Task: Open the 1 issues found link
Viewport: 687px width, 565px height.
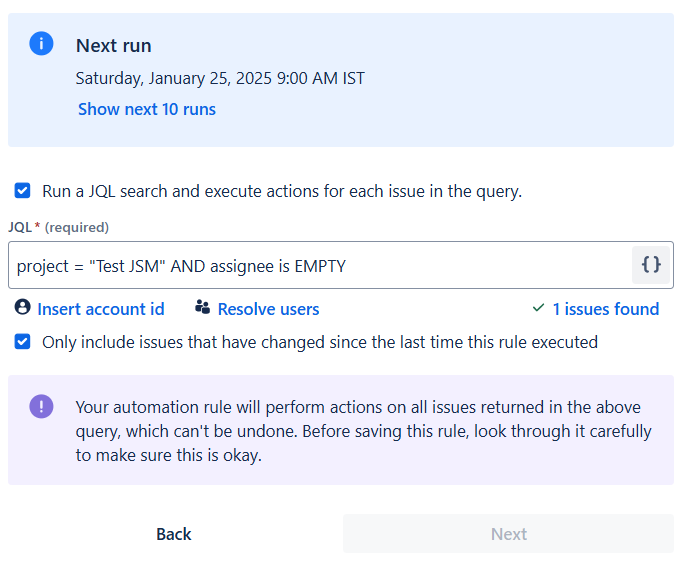Action: pyautogui.click(x=605, y=309)
